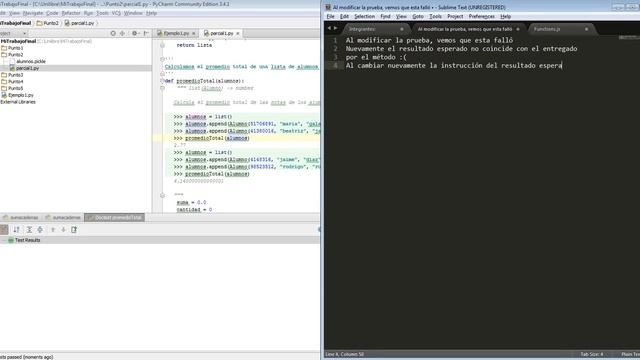Image resolution: width=640 pixels, height=360 pixels.
Task: Select alumnos.pickle in project tree
Action: (x=27, y=61)
